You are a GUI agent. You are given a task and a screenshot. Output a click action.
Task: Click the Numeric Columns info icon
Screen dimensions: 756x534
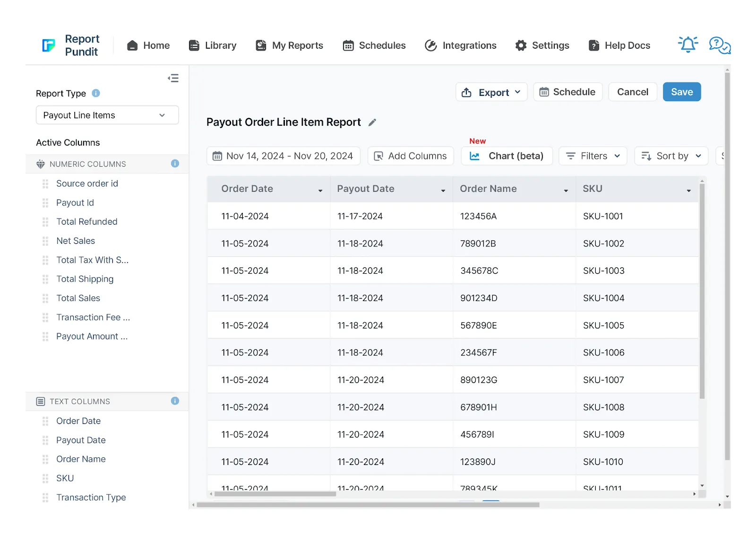click(x=175, y=164)
